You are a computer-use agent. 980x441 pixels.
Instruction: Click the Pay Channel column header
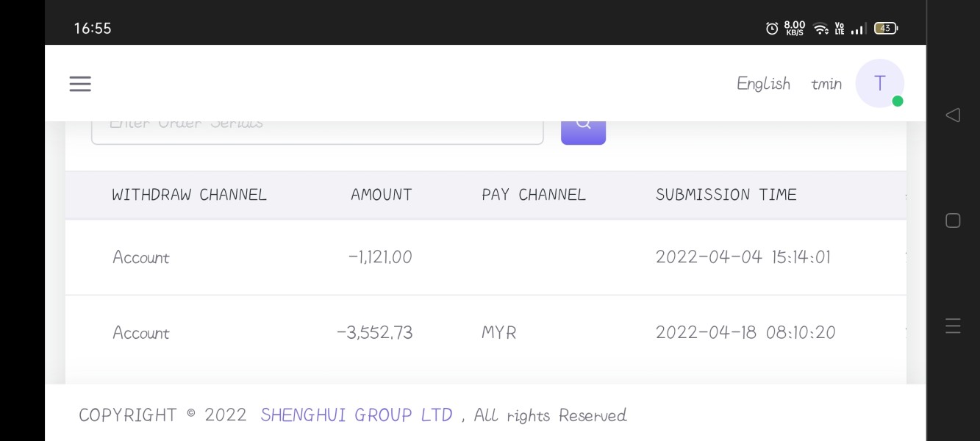[534, 195]
